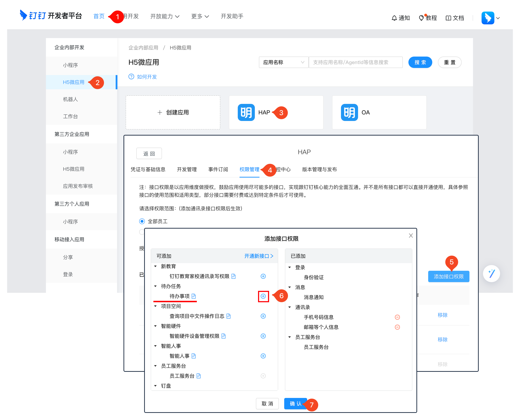The image size is (520, 420).
Task: Click the HAP app icon
Action: coord(246,112)
